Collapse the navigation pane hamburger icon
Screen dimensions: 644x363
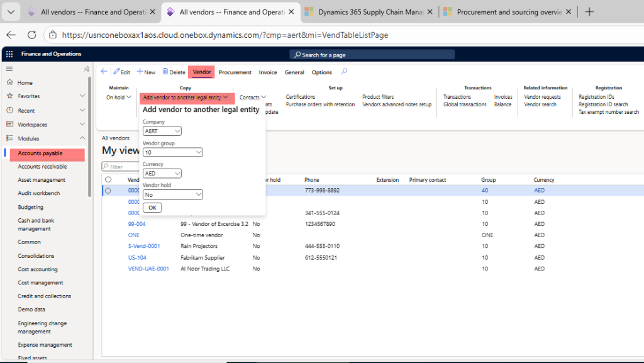click(9, 69)
